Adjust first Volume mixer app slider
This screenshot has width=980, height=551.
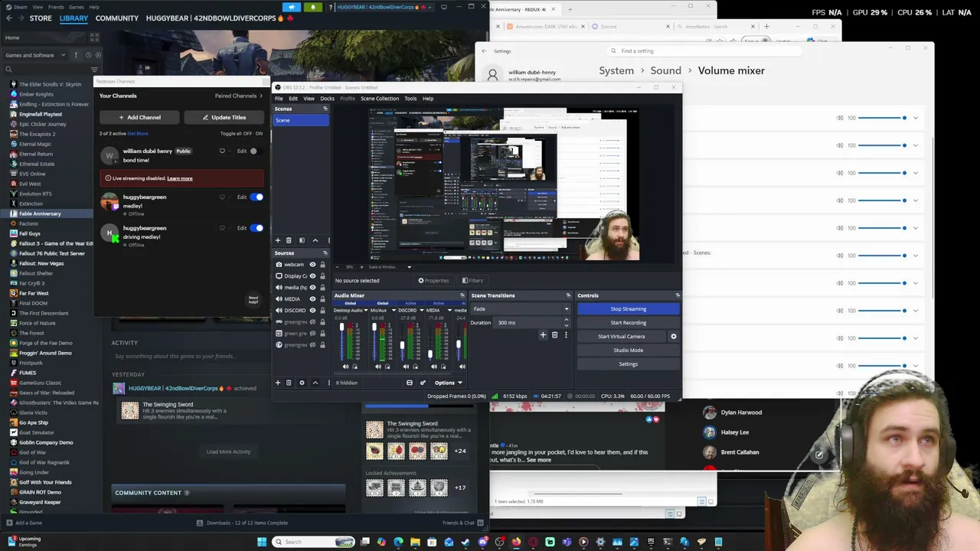click(883, 118)
